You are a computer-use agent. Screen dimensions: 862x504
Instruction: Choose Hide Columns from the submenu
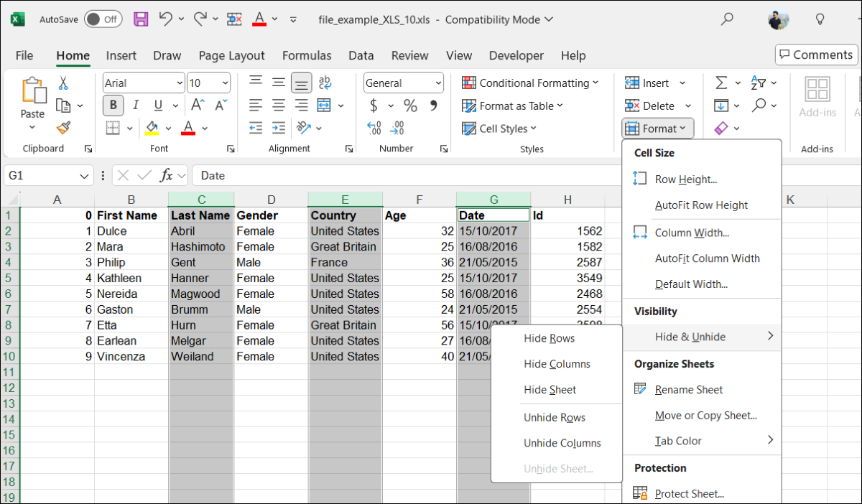557,364
